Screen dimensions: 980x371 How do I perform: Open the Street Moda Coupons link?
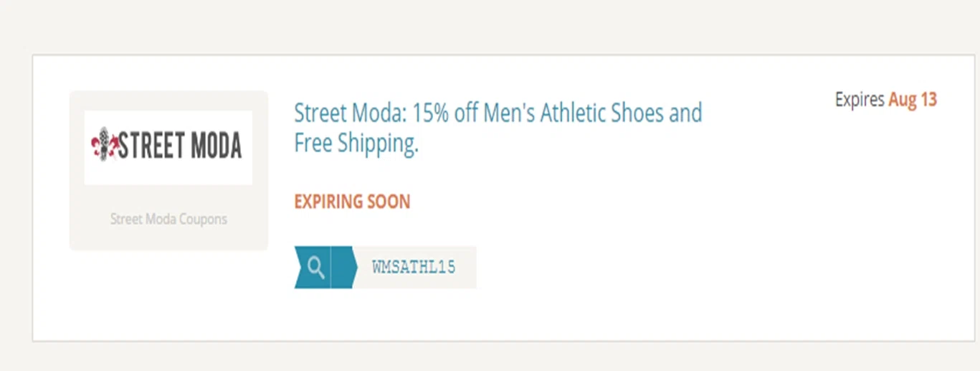pos(168,219)
